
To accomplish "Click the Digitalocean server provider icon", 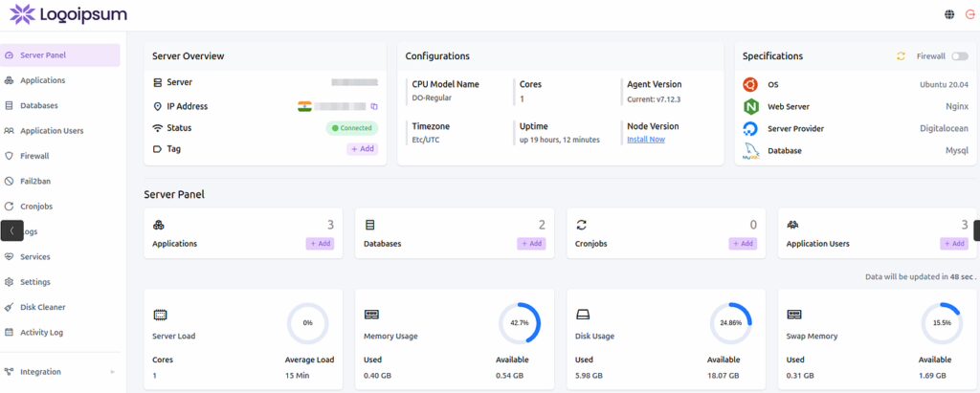I will pyautogui.click(x=750, y=129).
